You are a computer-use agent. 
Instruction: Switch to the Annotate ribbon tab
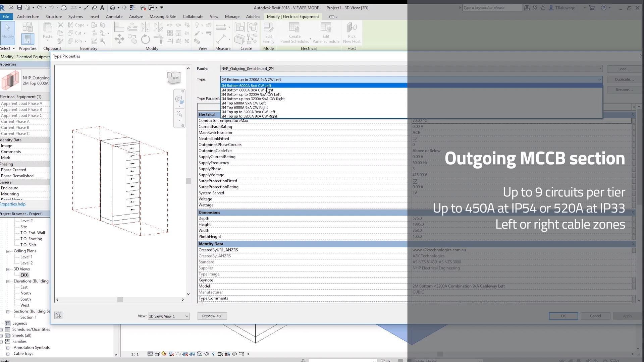(114, 16)
